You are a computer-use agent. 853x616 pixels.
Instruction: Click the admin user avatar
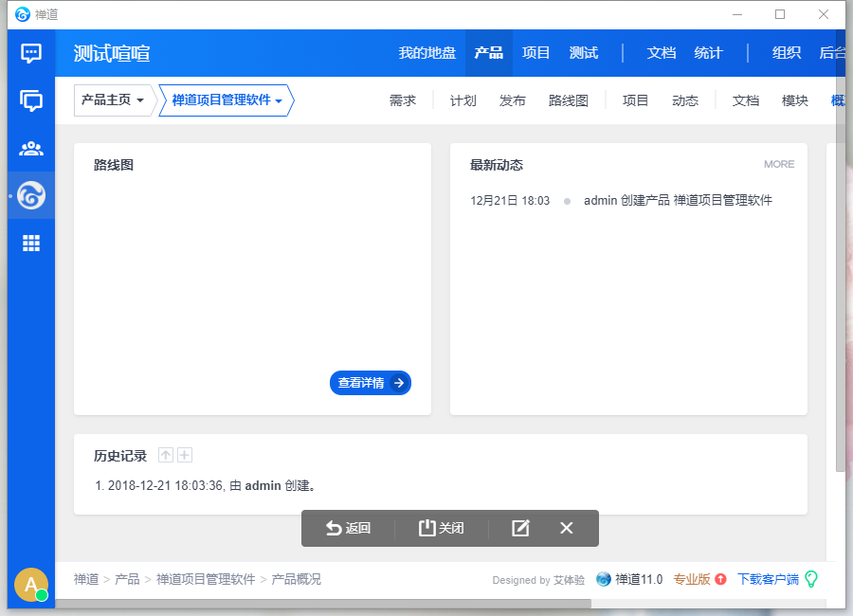pos(31,586)
